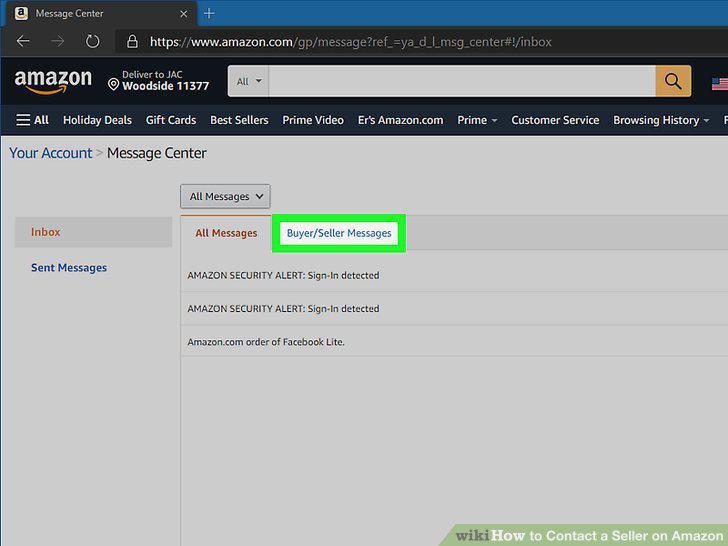Click the orange search magnifier button

pyautogui.click(x=673, y=81)
